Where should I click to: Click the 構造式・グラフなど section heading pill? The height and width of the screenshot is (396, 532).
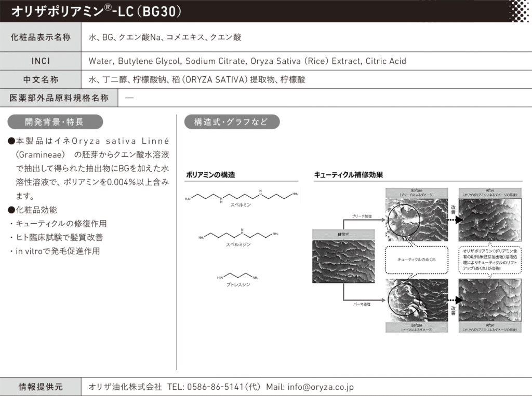point(232,122)
